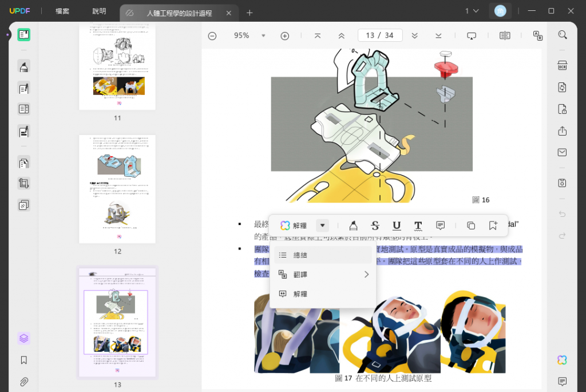The width and height of the screenshot is (586, 392).
Task: Click the UPDF logo
Action: point(20,11)
